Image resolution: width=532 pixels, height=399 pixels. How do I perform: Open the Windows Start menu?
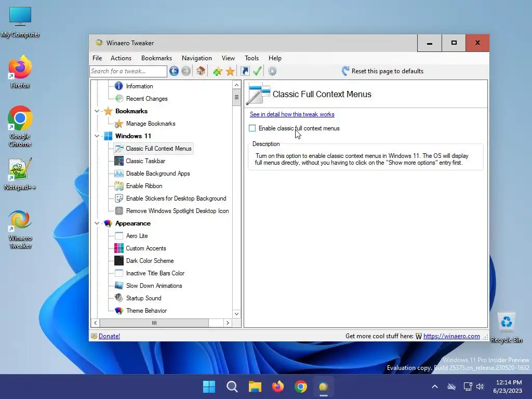point(209,387)
